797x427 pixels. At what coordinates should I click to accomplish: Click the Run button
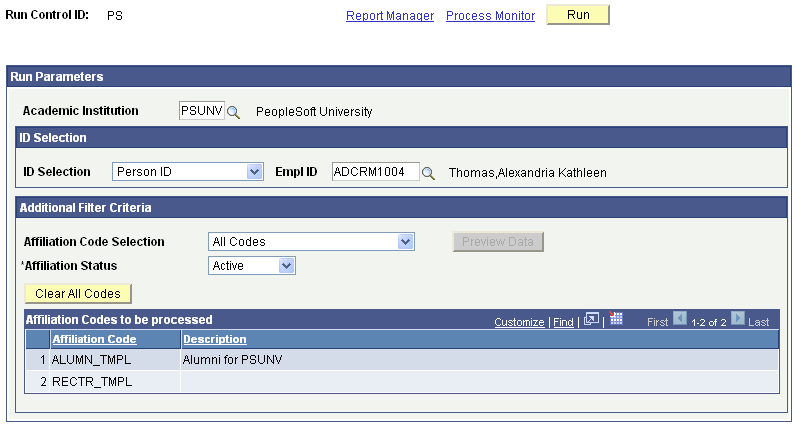coord(578,15)
